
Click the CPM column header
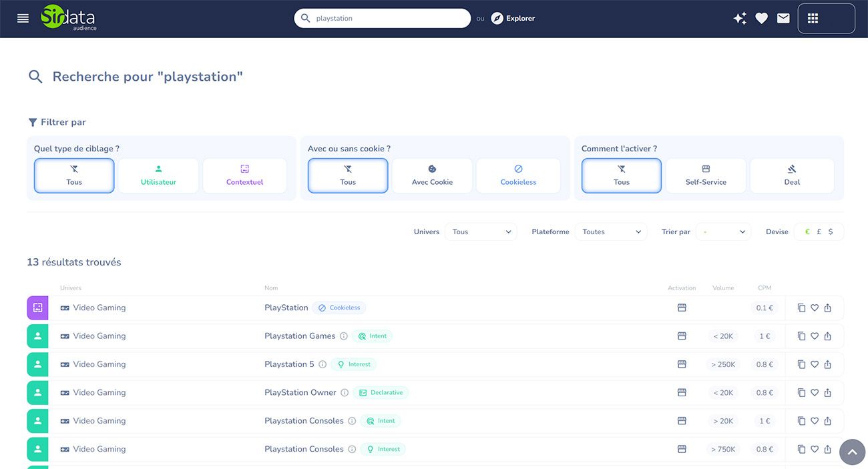click(765, 288)
